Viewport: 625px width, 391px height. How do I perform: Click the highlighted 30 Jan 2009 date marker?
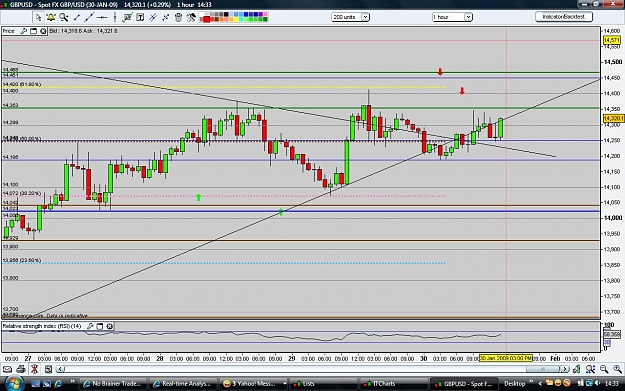tap(505, 358)
